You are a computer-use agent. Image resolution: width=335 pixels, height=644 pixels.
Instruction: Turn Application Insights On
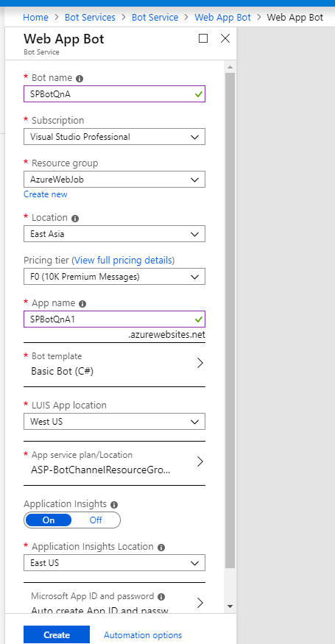(49, 520)
